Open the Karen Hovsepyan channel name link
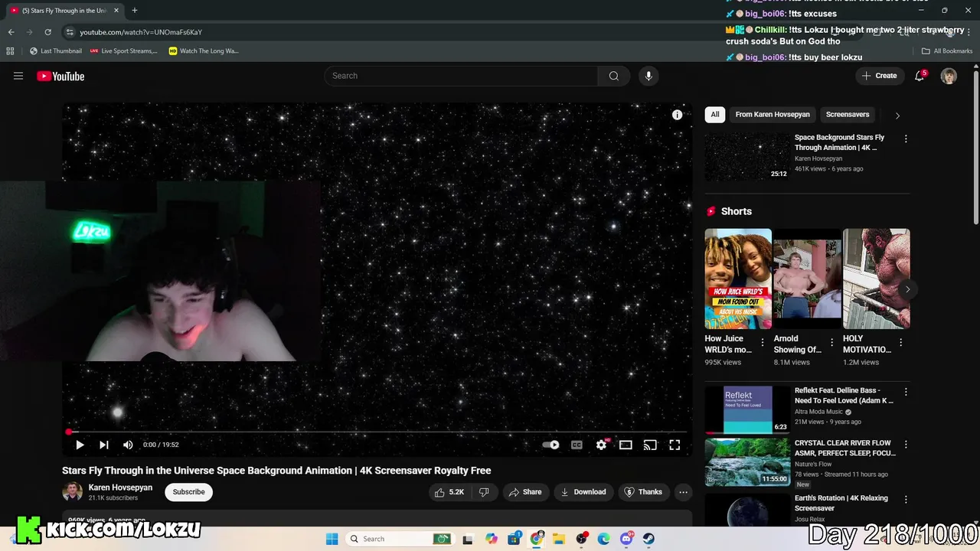This screenshot has height=551, width=980. (120, 487)
